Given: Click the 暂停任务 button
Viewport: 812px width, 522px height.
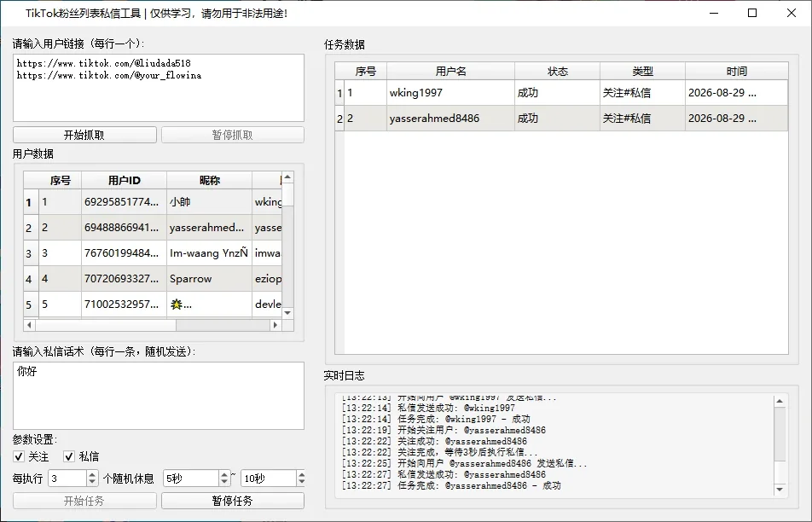Looking at the screenshot, I should point(233,501).
